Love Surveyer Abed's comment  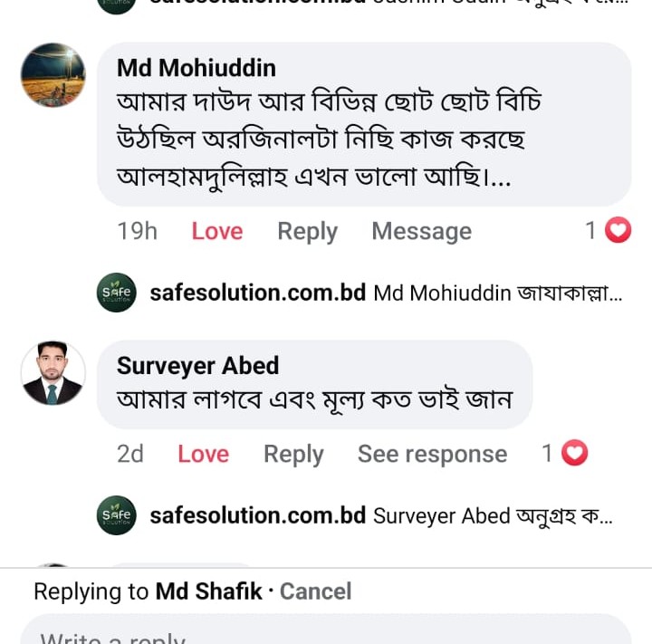pyautogui.click(x=203, y=454)
